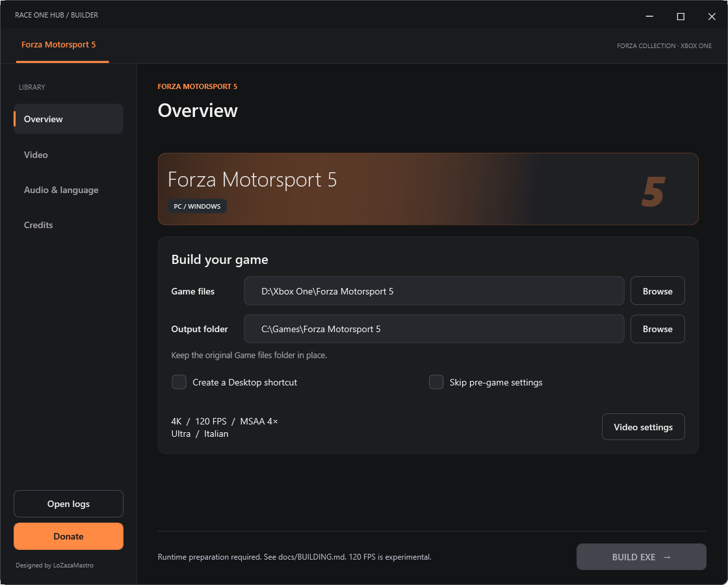Click 'Designed by LoZazaMastro' credit text

[55, 565]
